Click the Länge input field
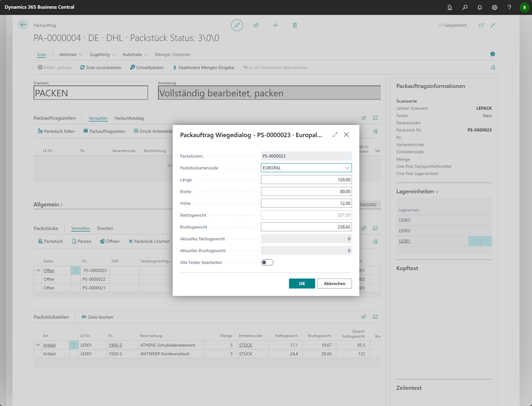 (x=306, y=180)
